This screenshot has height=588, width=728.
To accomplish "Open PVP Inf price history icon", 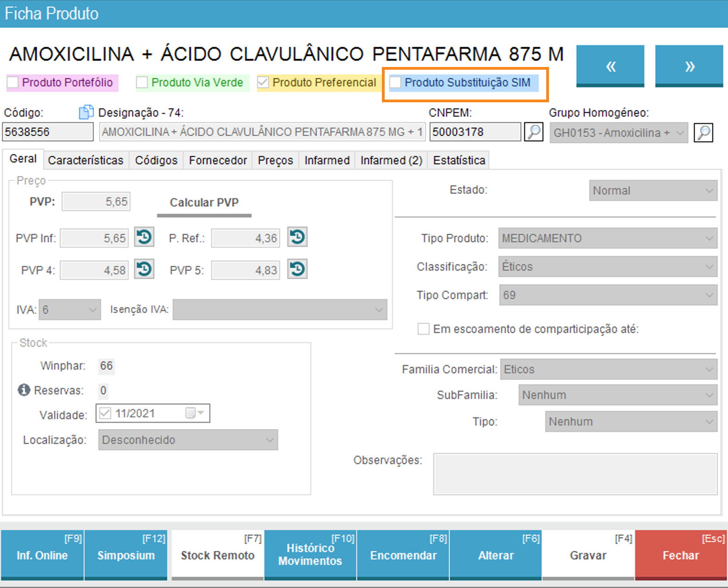I will tap(144, 238).
